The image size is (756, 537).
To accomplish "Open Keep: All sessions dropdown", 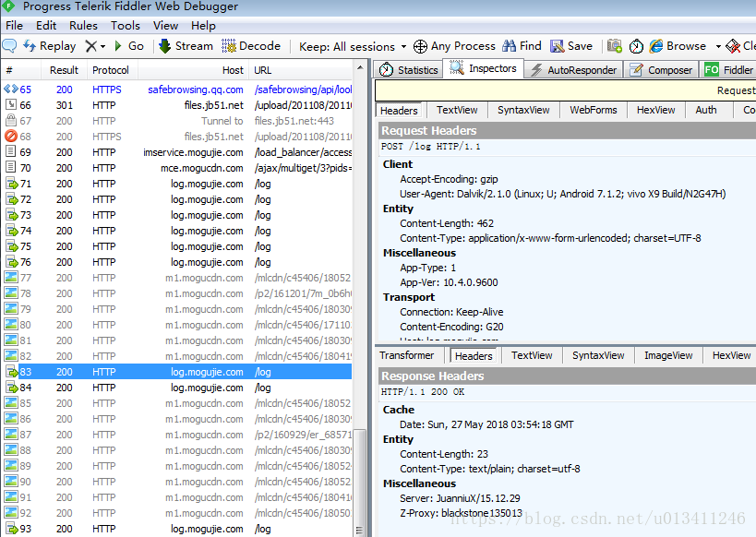I will 353,46.
